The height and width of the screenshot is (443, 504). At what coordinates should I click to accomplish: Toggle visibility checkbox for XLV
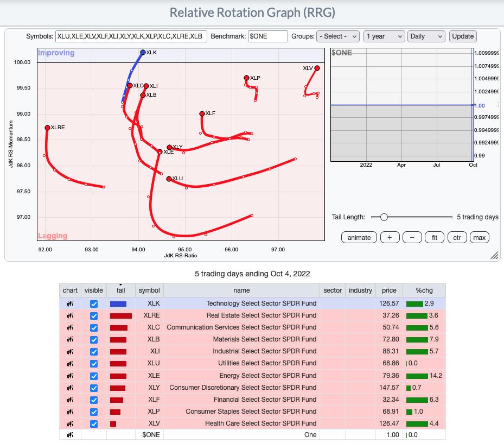coord(93,423)
